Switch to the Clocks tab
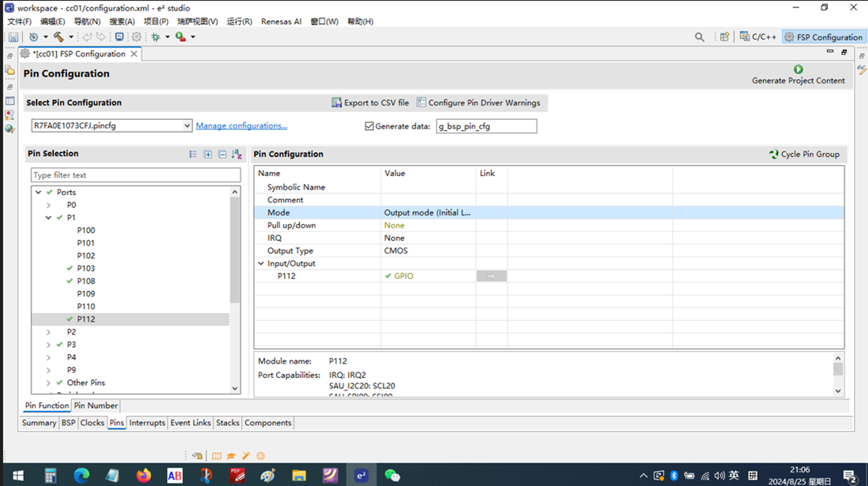 [92, 423]
